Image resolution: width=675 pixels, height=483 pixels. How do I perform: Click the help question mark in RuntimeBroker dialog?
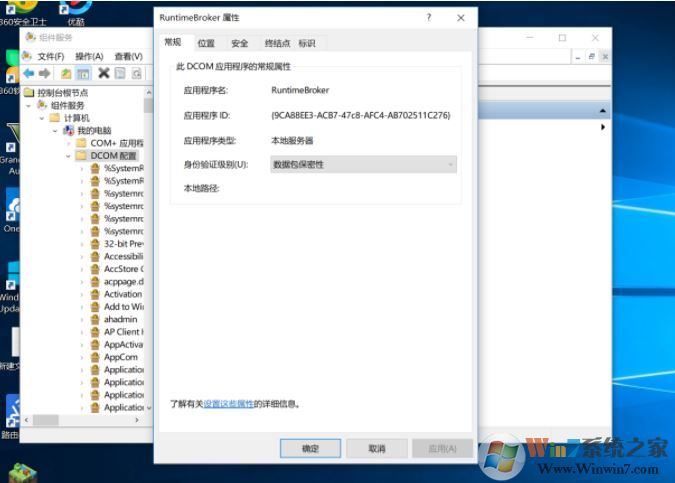point(429,18)
